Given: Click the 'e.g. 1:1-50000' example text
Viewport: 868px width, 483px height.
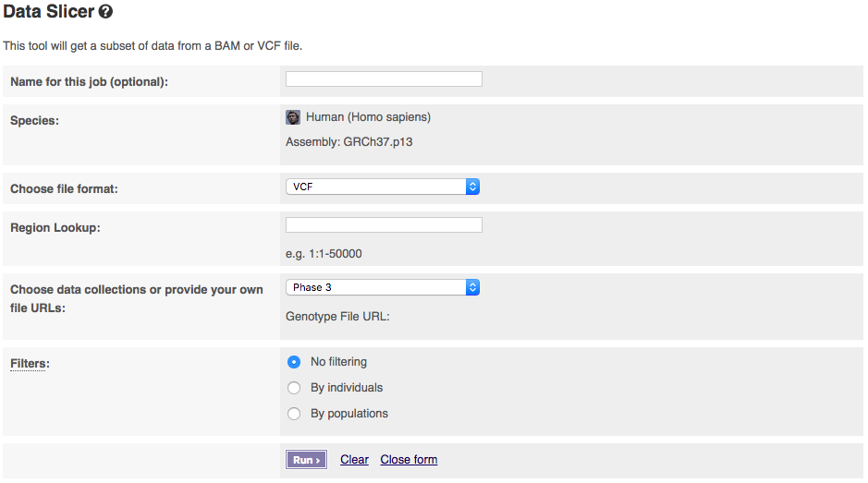Looking at the screenshot, I should click(x=324, y=254).
